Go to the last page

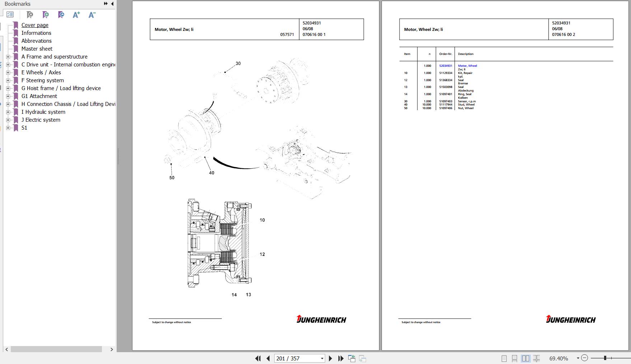coord(341,358)
